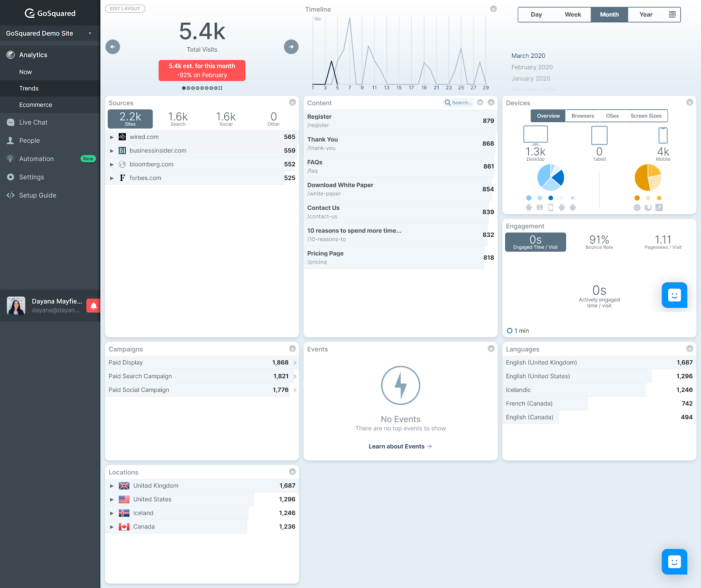Screen dimensions: 701x588
Task: Click the GoSquared logo
Action: click(x=50, y=13)
